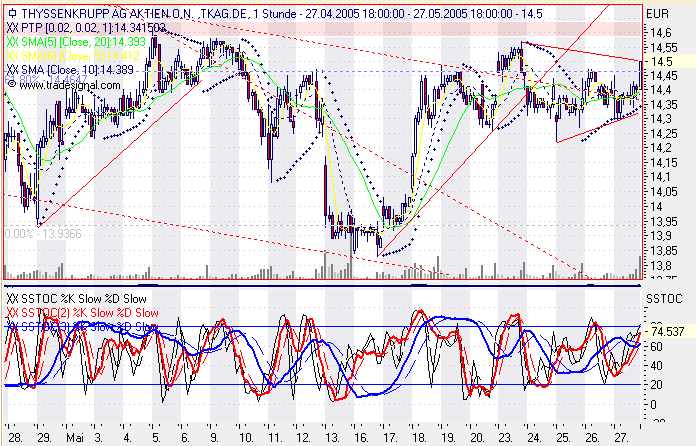Click the 19. date label on time axis
This screenshot has height=446, width=696.
click(447, 438)
